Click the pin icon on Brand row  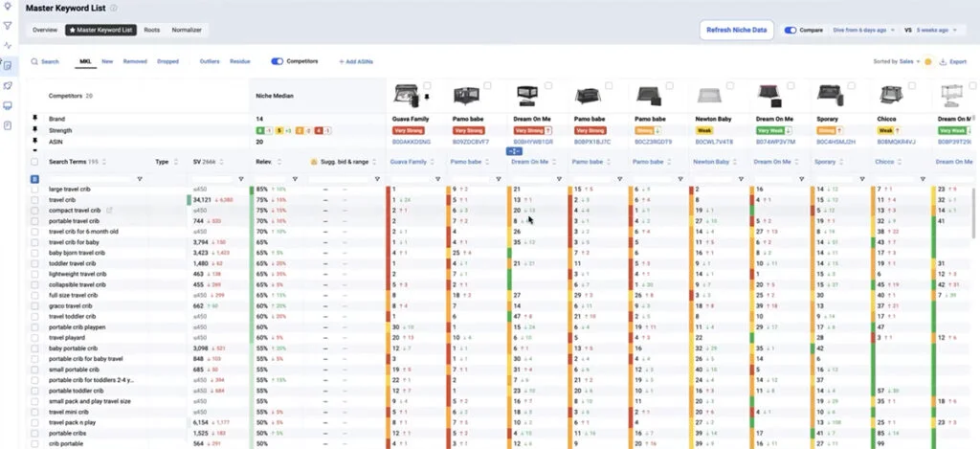point(35,119)
